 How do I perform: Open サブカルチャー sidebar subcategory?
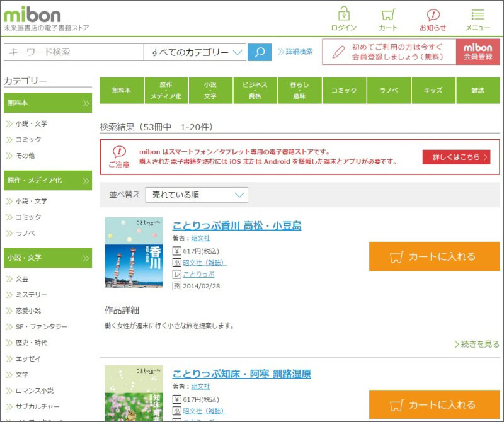tap(37, 407)
